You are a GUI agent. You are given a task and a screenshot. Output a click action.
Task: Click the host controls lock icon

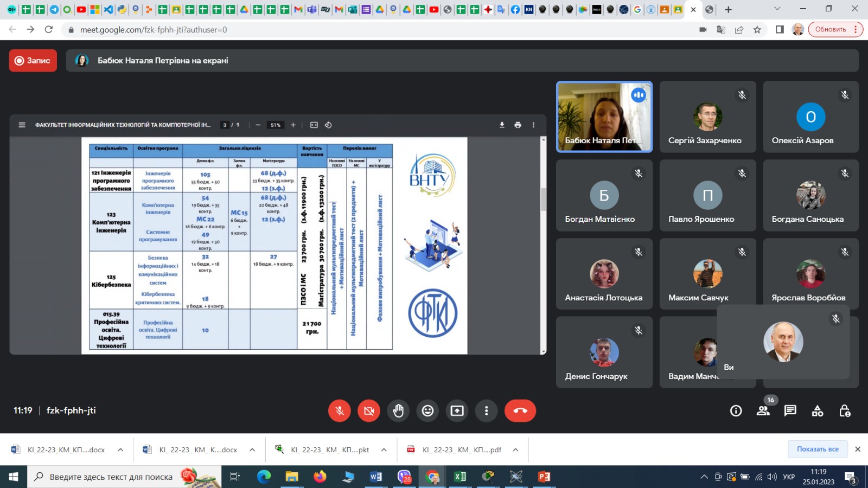coord(844,410)
